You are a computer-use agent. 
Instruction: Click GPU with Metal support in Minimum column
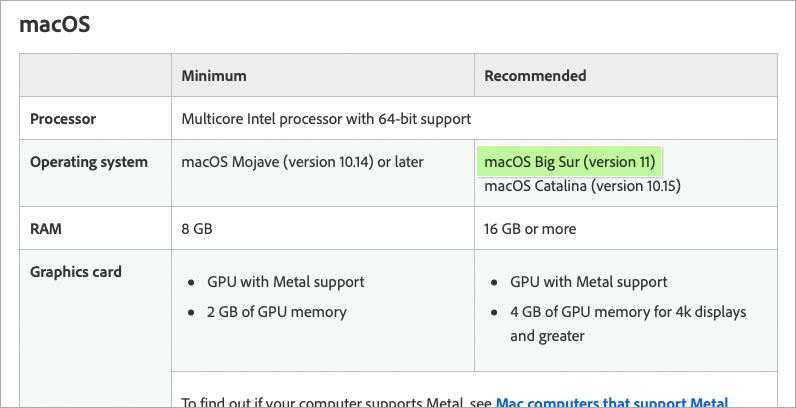coord(285,282)
